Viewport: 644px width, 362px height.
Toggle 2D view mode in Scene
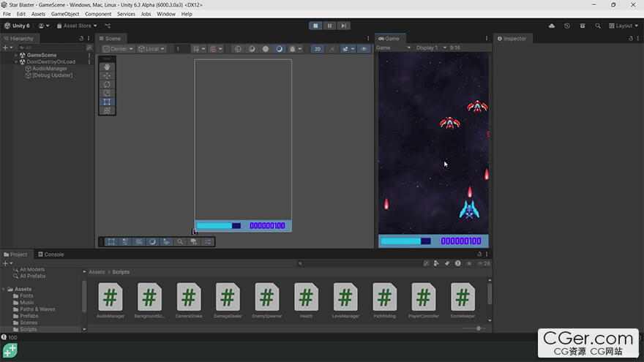(x=317, y=49)
